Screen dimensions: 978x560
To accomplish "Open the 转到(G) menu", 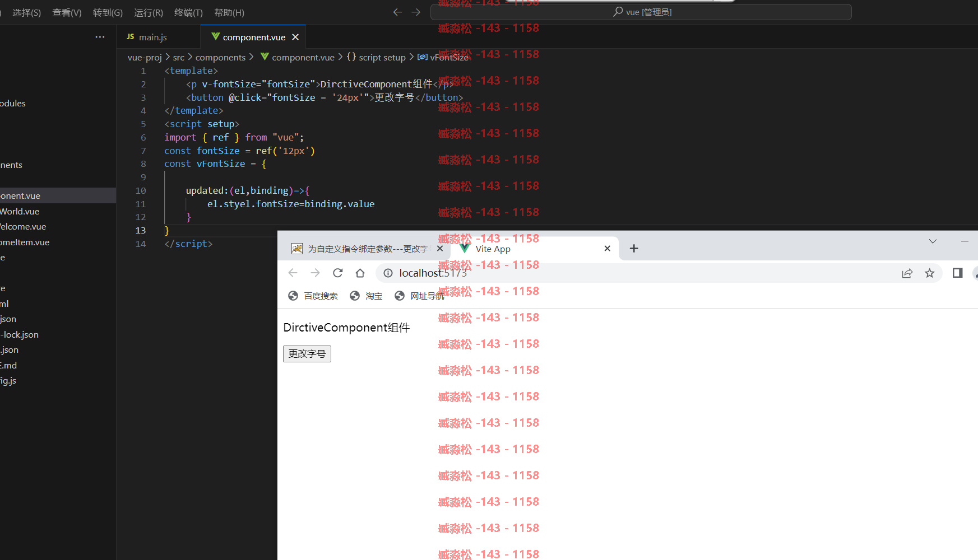I will [x=108, y=12].
